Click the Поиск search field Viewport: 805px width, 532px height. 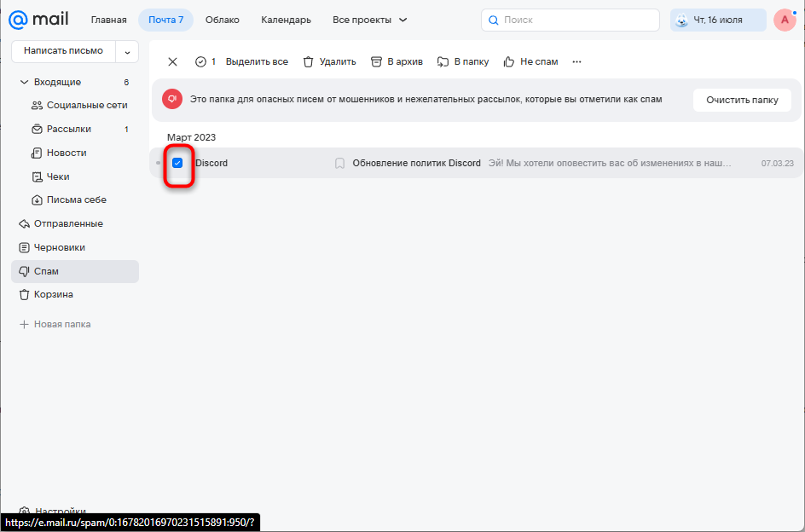click(x=570, y=20)
